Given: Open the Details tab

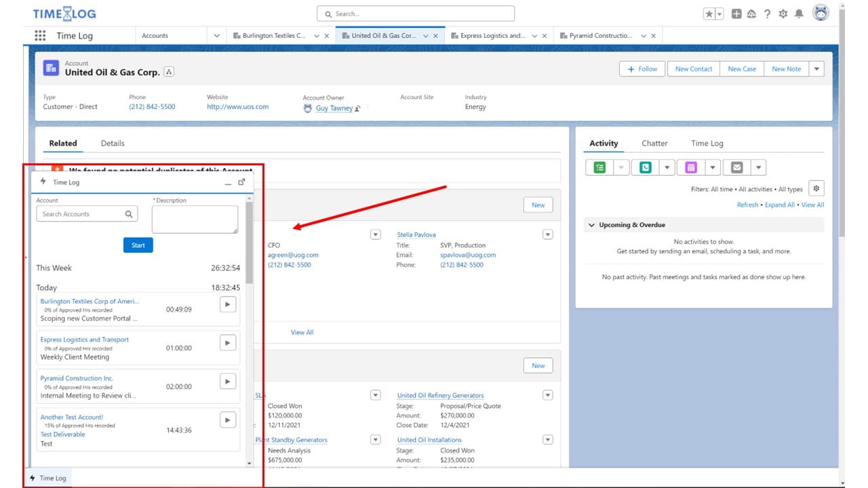Looking at the screenshot, I should pos(113,144).
